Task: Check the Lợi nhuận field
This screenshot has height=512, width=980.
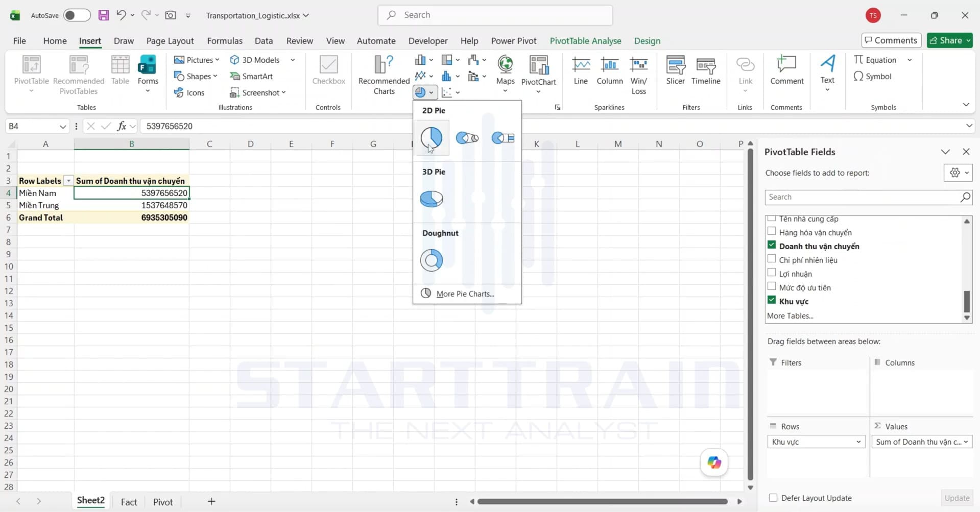Action: [x=772, y=273]
